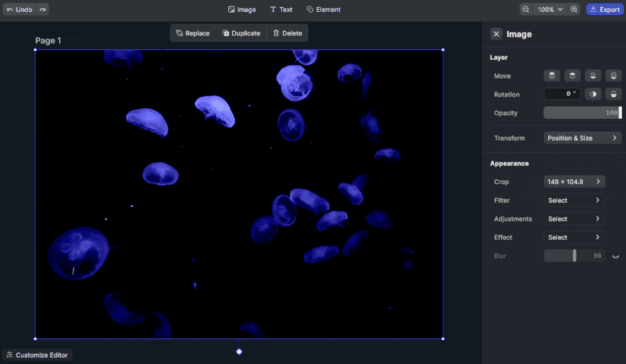Image resolution: width=626 pixels, height=364 pixels.
Task: Click the redo arrow icon
Action: tap(42, 10)
